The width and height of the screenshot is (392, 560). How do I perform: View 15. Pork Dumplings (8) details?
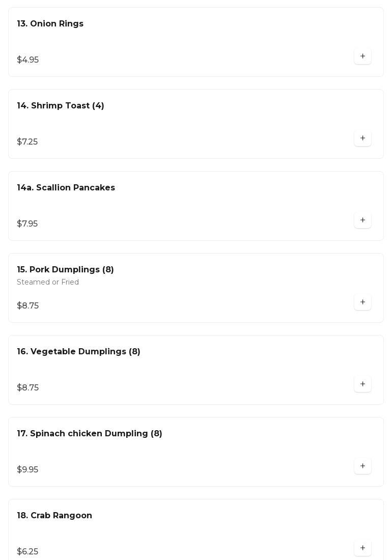(x=65, y=270)
